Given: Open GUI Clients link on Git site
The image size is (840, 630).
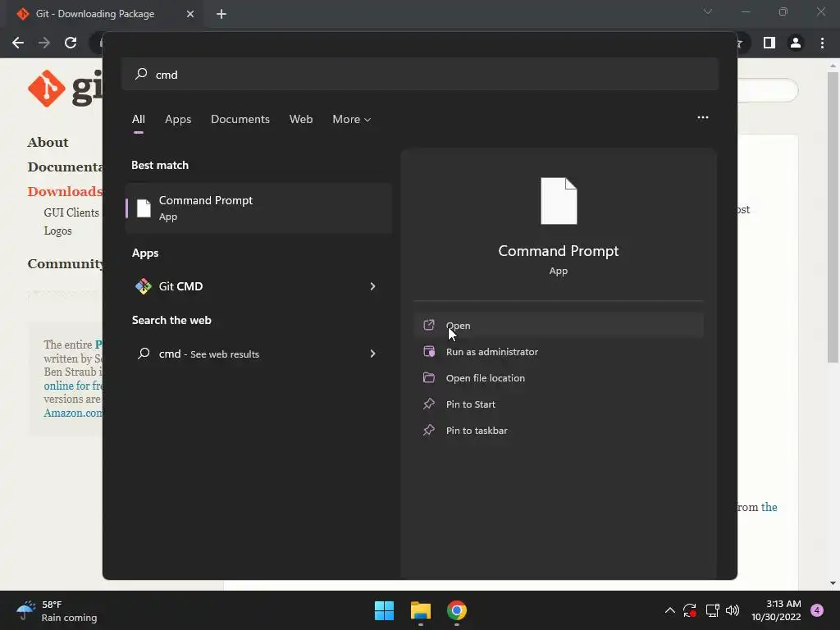Looking at the screenshot, I should tap(72, 212).
